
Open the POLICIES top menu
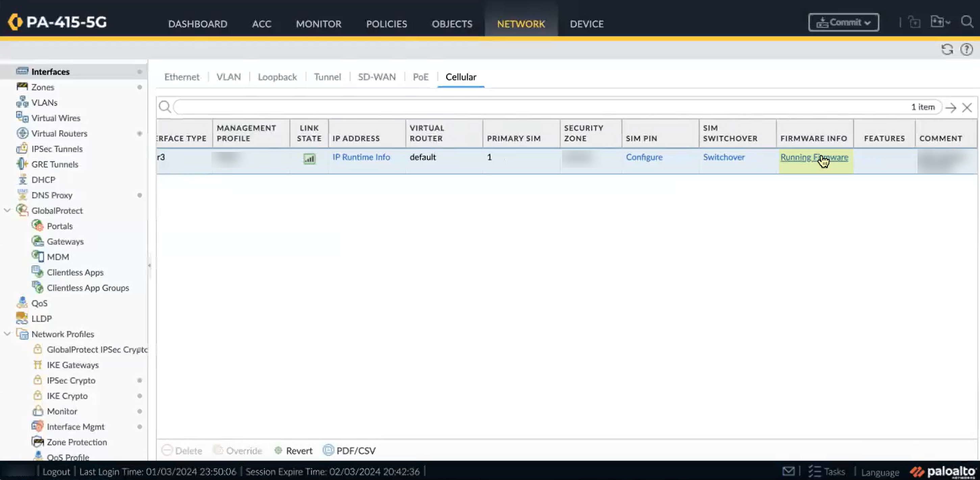pos(386,24)
